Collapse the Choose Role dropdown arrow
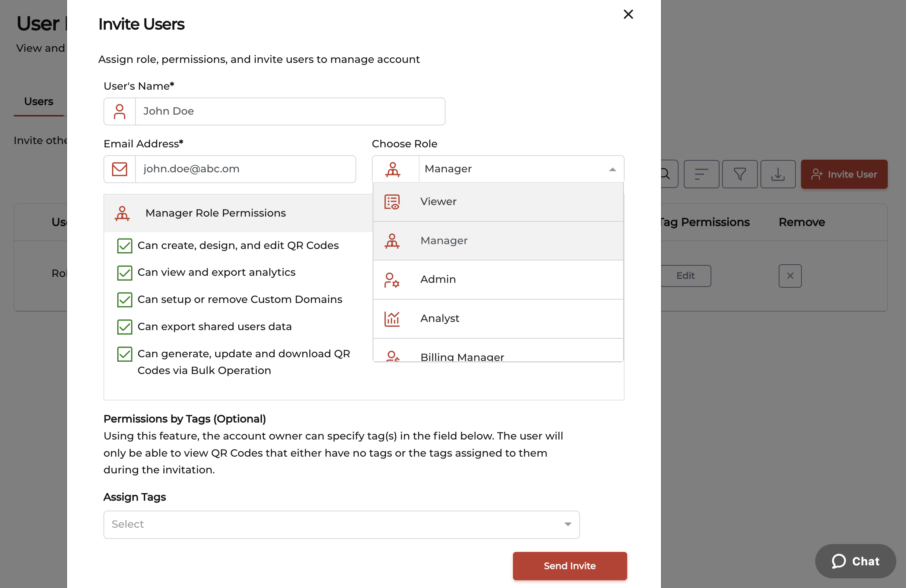 [612, 169]
